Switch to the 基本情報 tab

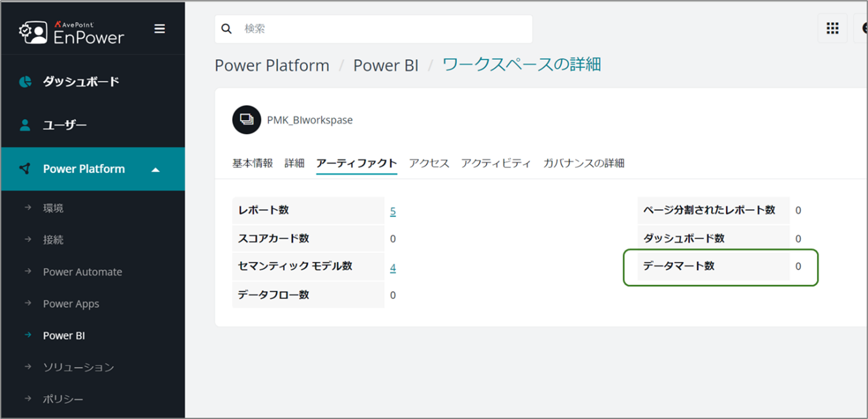coord(252,163)
